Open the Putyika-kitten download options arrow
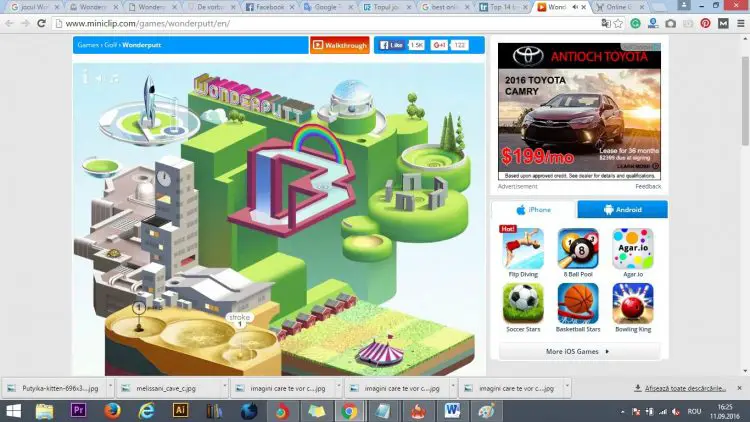This screenshot has width=750, height=422. 110,386
